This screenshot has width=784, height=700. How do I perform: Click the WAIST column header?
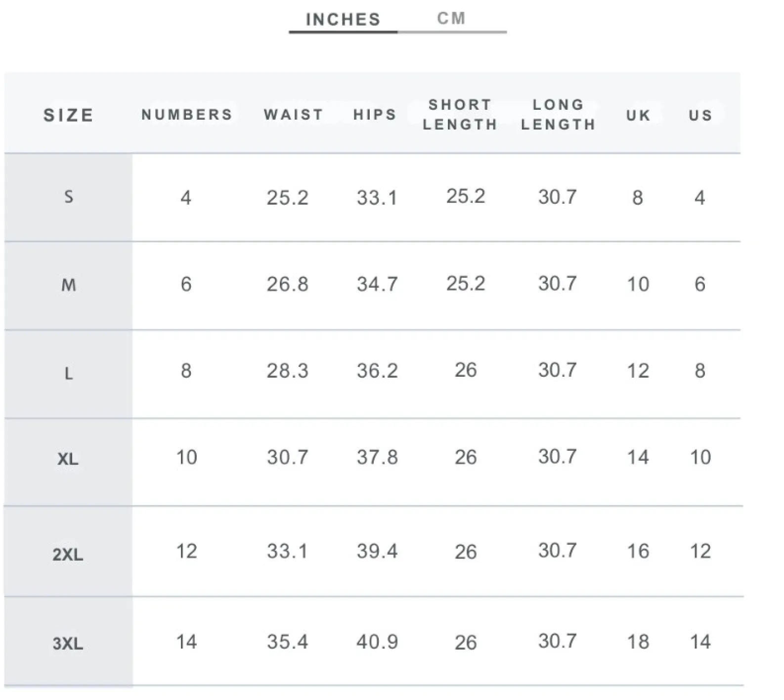(x=293, y=115)
